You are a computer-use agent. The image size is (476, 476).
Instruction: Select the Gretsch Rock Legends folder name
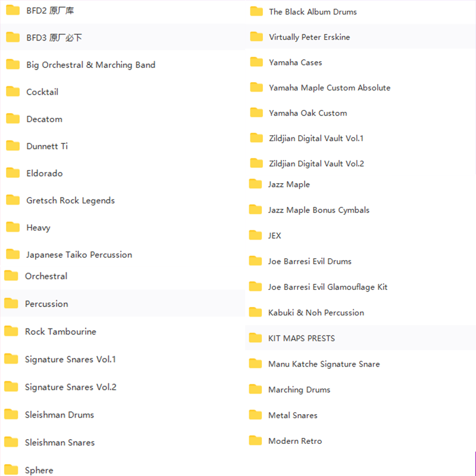[x=70, y=201]
